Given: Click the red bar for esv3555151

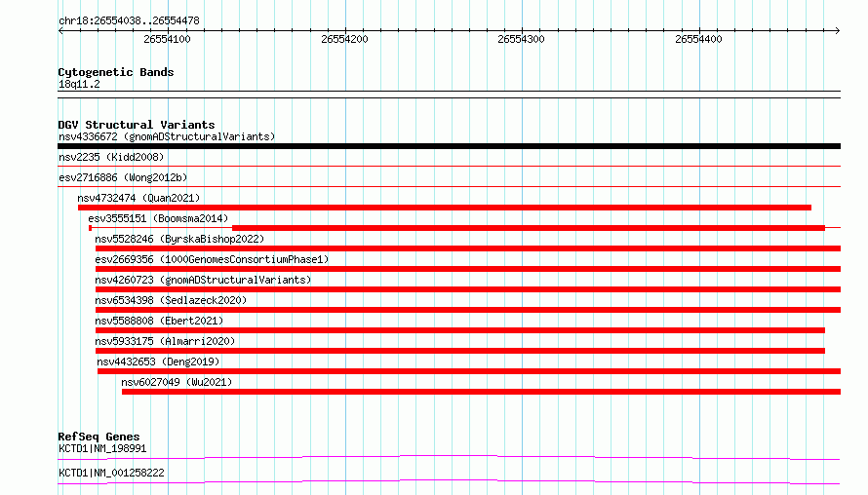Looking at the screenshot, I should pyautogui.click(x=529, y=228).
